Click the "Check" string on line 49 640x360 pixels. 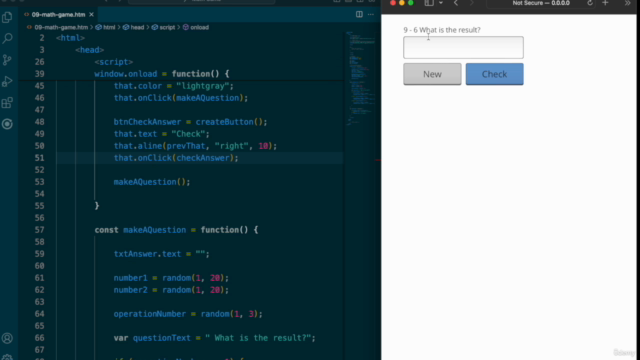click(188, 134)
